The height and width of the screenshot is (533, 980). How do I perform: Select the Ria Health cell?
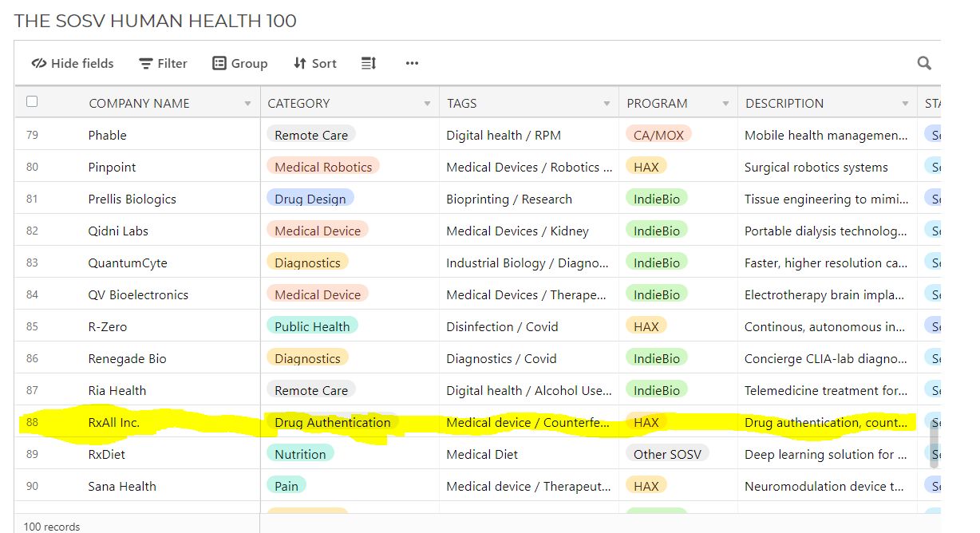pos(171,390)
